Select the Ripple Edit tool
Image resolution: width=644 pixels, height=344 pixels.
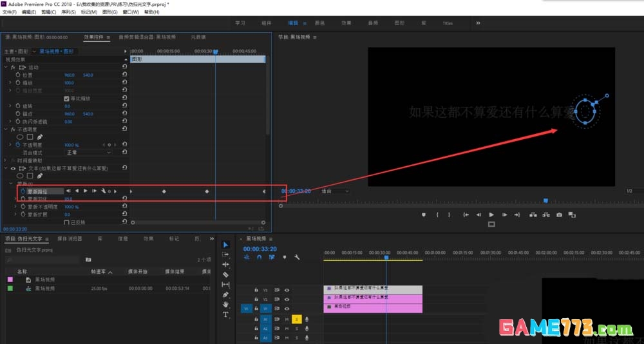click(x=225, y=264)
